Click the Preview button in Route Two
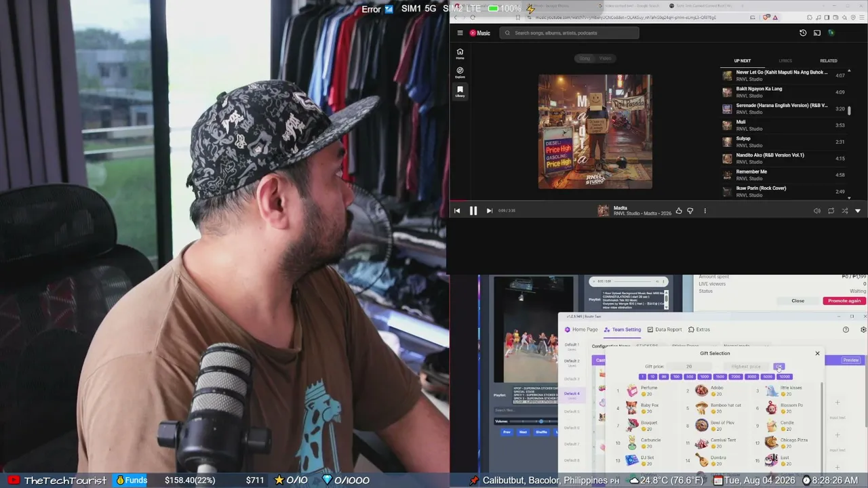This screenshot has width=868, height=488. point(850,361)
